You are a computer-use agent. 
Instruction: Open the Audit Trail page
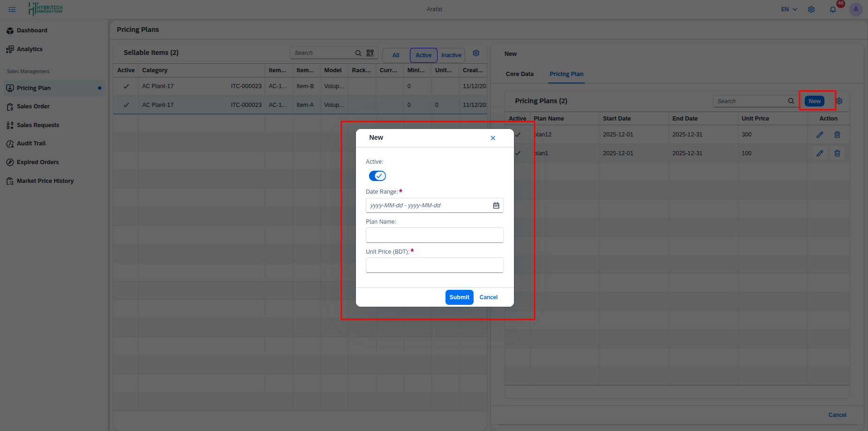click(x=30, y=143)
